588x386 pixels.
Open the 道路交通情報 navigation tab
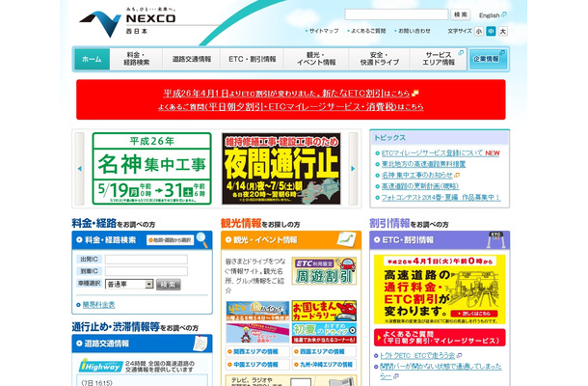coord(192,59)
